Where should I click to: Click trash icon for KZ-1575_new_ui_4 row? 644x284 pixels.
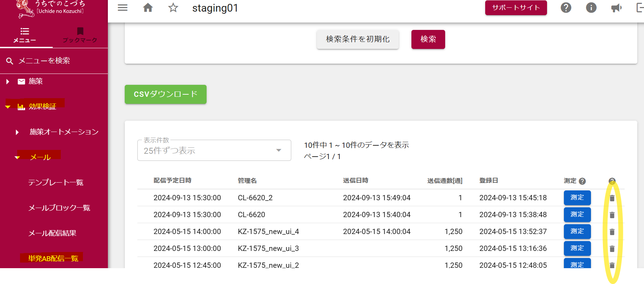tap(612, 232)
